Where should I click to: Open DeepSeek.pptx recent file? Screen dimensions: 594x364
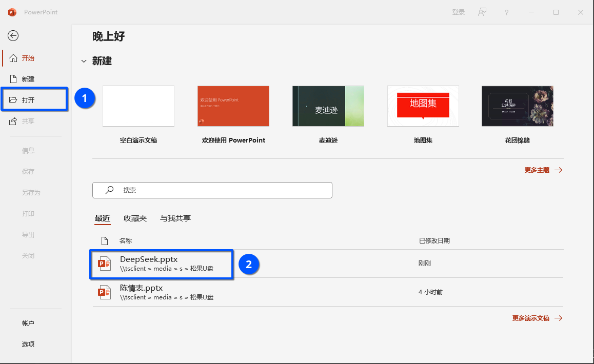click(x=328, y=264)
